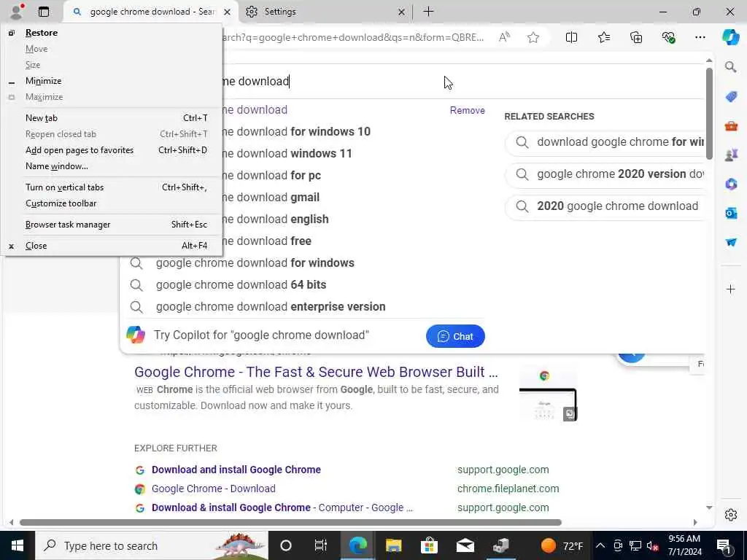747x560 pixels.
Task: Open the sidebar Drop paper plane icon
Action: [x=731, y=242]
